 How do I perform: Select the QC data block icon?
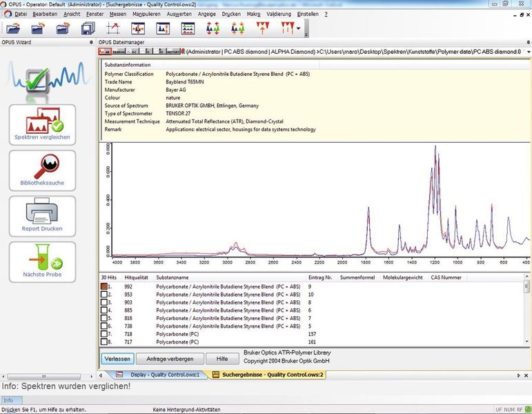tap(132, 52)
